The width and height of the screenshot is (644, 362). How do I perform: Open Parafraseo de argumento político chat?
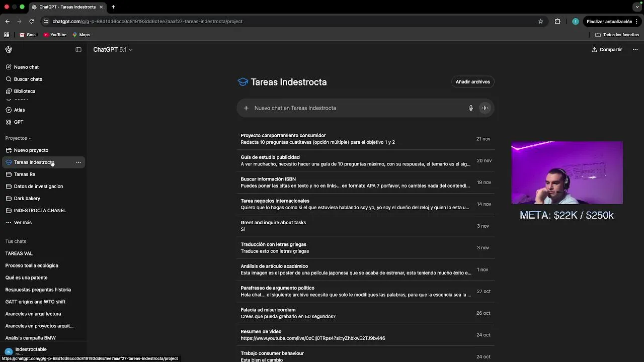point(366,291)
